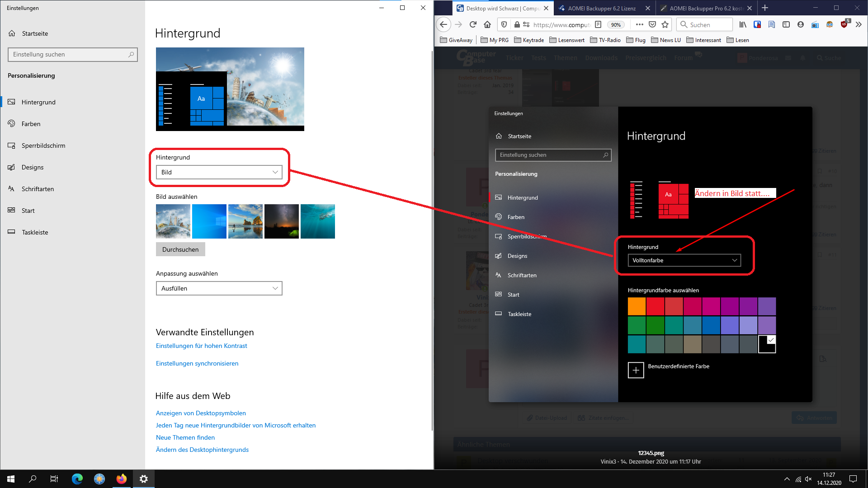Bookmark this page with the star icon
868x488 pixels.
(665, 24)
